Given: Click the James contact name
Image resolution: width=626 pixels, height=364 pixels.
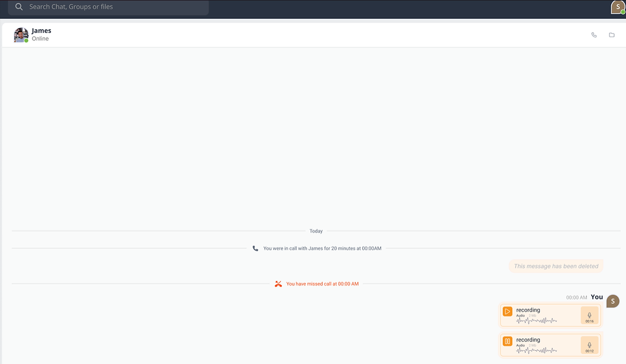Looking at the screenshot, I should click(41, 31).
